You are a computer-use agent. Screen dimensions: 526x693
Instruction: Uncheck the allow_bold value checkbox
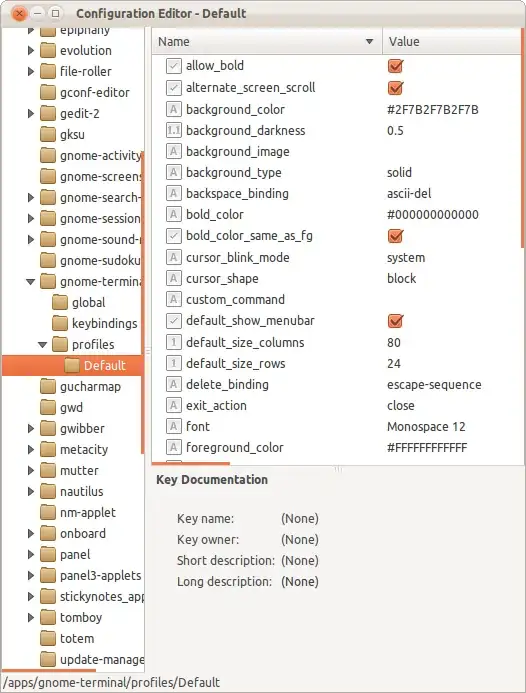[x=395, y=66]
